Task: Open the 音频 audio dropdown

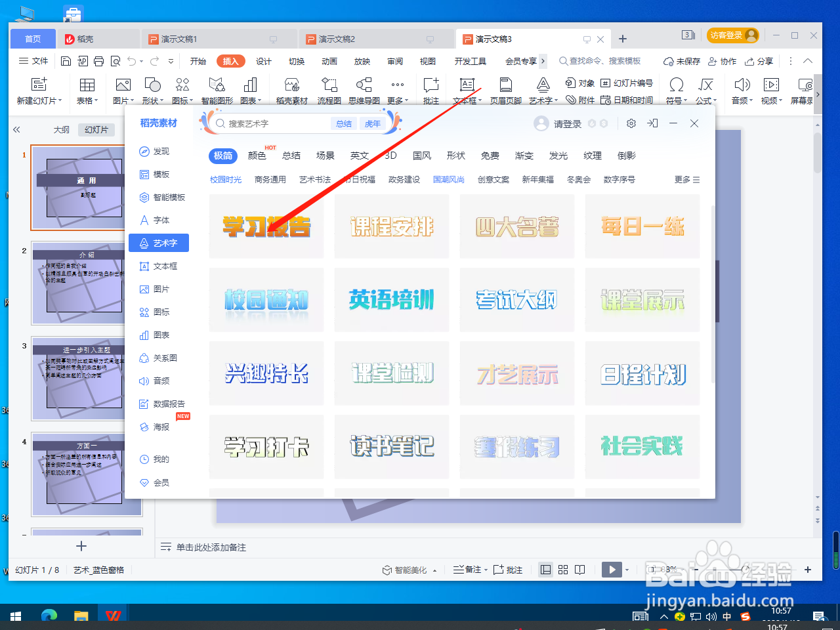Action: pos(742,91)
